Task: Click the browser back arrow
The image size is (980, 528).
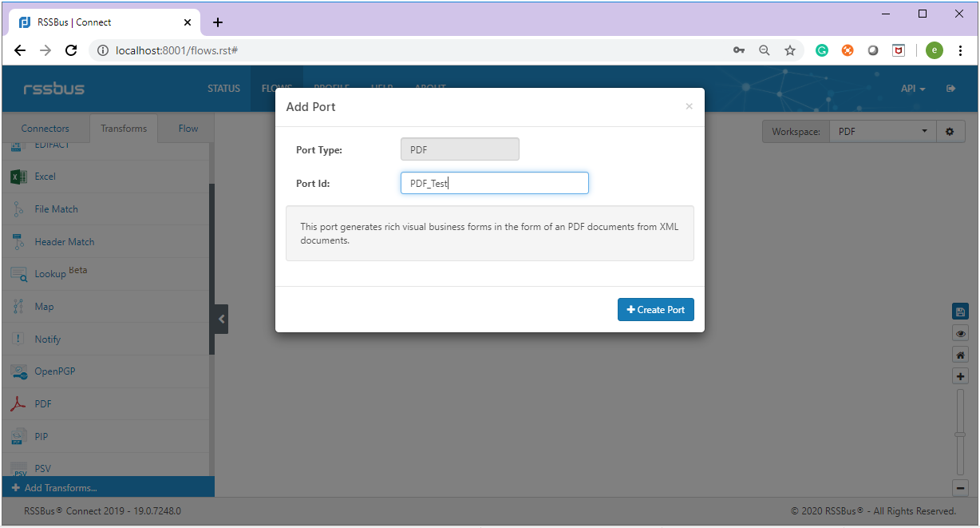Action: [20, 50]
